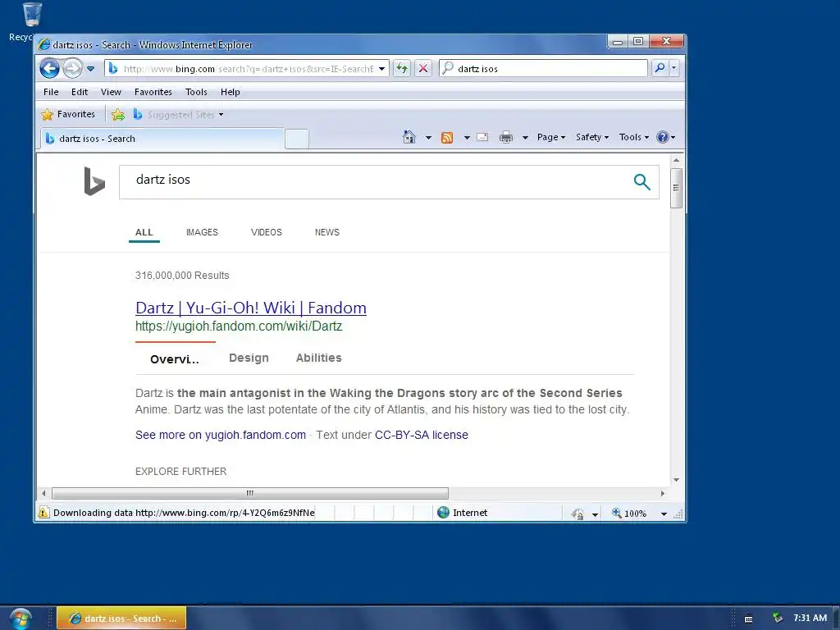Viewport: 840px width, 630px height.
Task: Expand the Print options dropdown arrow
Action: 525,138
